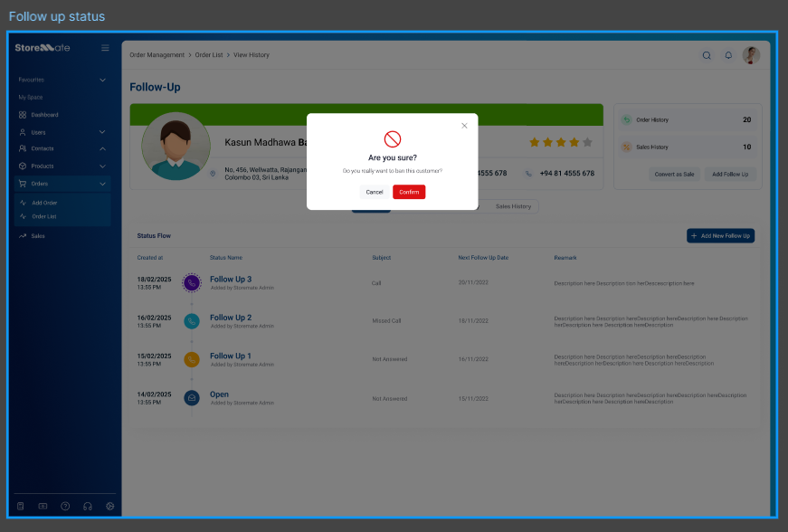The height and width of the screenshot is (532, 788).
Task: Click the Next Follow Up Date header
Action: point(483,257)
